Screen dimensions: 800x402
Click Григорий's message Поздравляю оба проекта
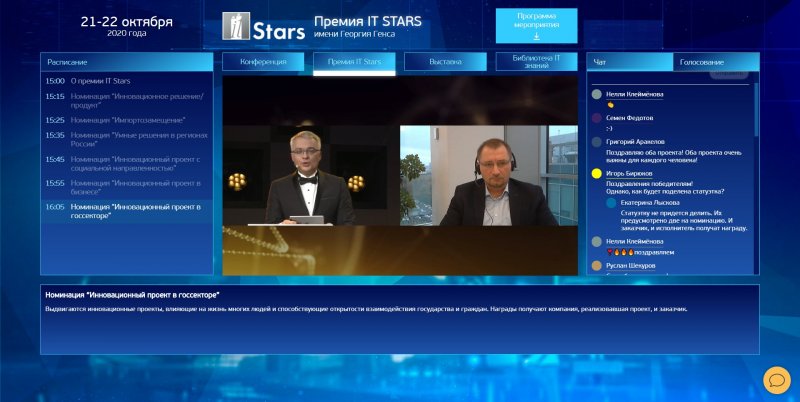(x=673, y=156)
